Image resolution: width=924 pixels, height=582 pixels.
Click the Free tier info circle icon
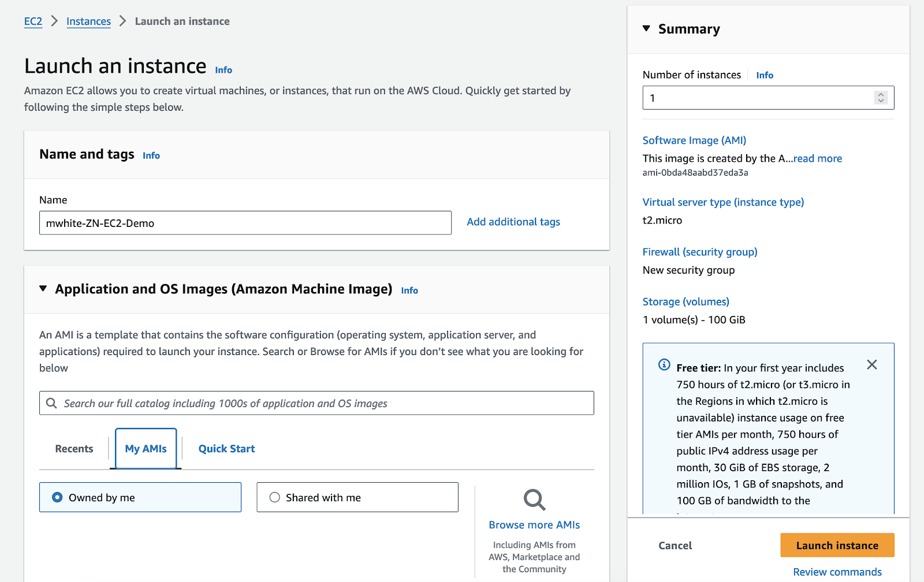[664, 365]
